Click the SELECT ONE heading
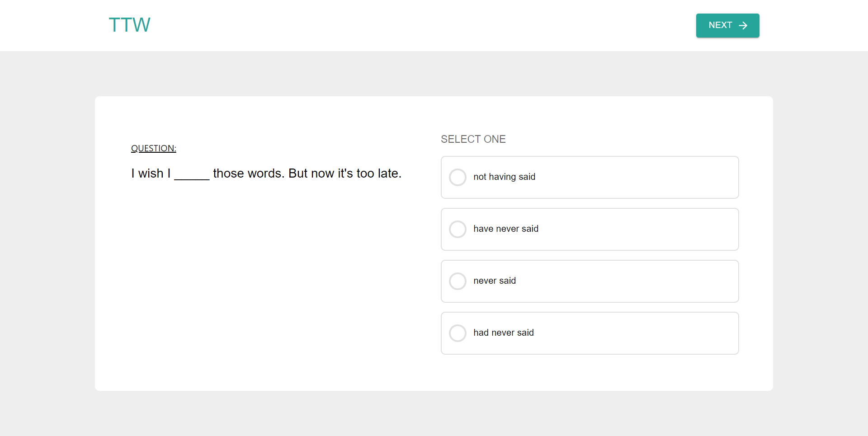 [473, 139]
